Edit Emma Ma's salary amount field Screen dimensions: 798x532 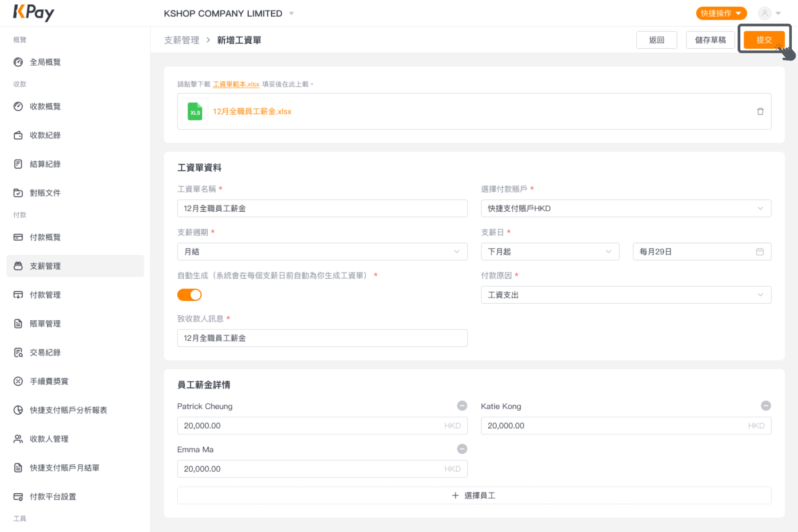point(322,469)
